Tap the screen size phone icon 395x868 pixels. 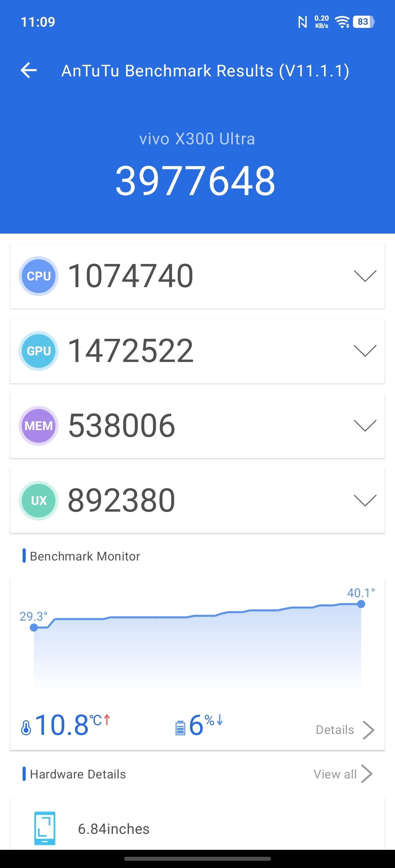pyautogui.click(x=45, y=828)
